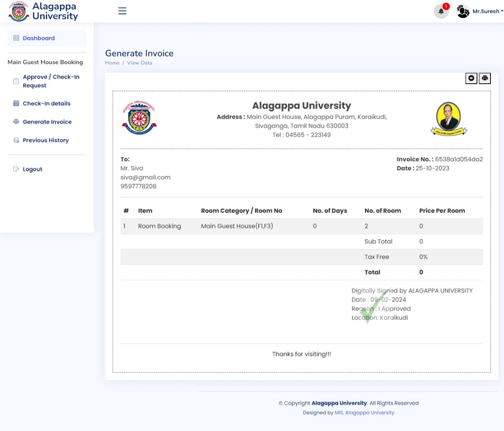
Task: Click the 0% tax value
Action: pos(424,257)
